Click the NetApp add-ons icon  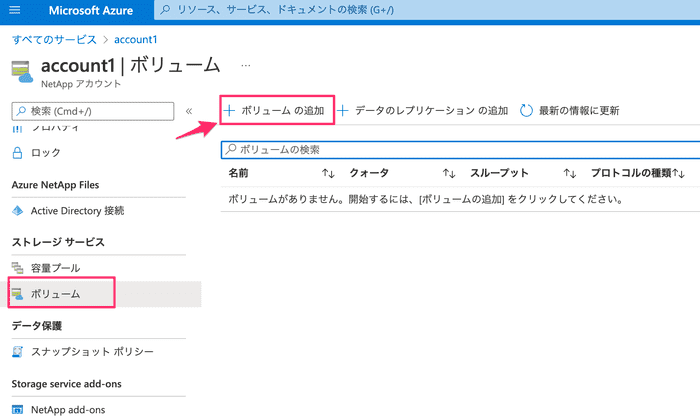(x=17, y=409)
